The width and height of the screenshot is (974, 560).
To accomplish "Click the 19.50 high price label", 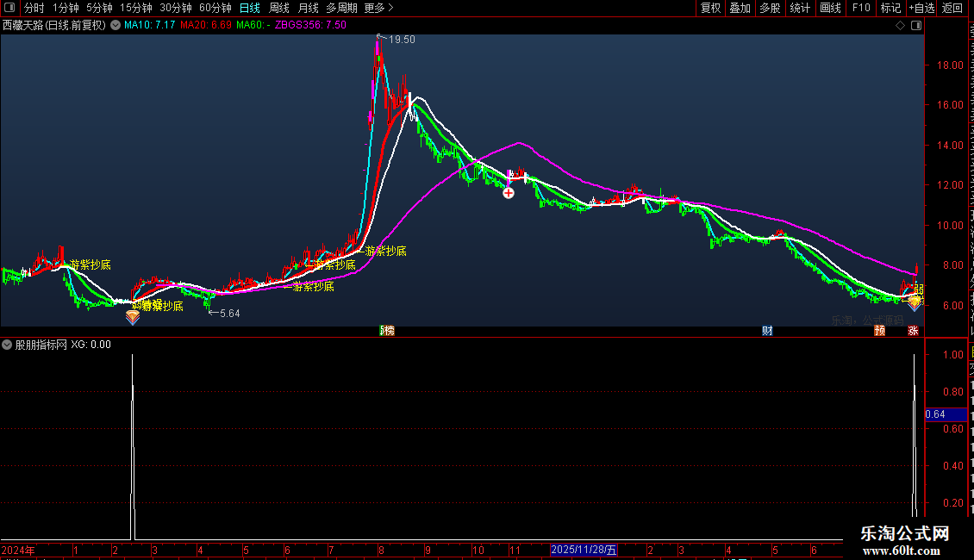I will (402, 40).
